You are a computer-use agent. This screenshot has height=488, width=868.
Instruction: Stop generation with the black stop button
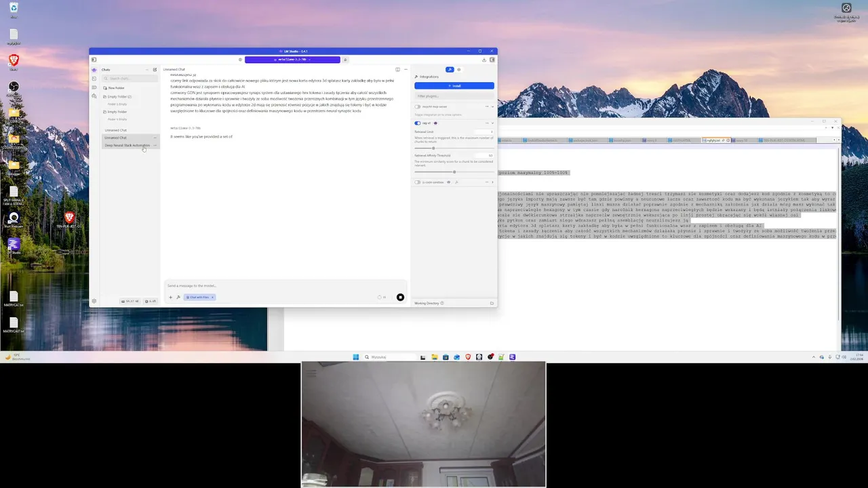click(x=400, y=297)
